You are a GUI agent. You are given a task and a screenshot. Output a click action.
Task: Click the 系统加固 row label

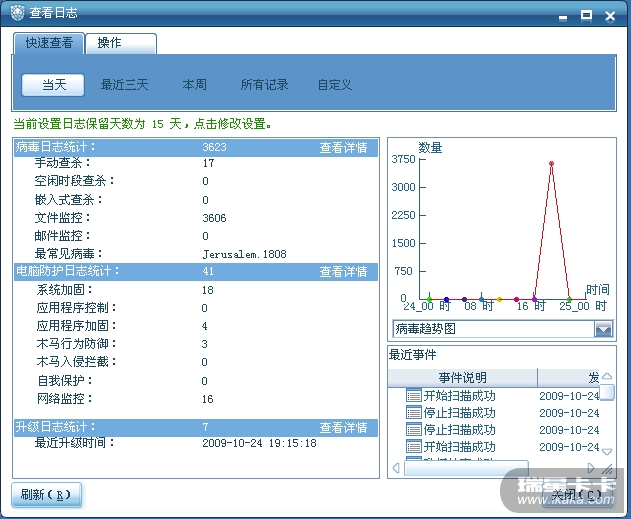tap(64, 290)
